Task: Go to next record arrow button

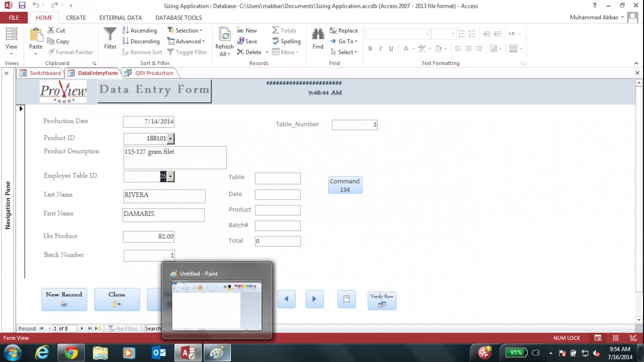Action: coord(314,299)
